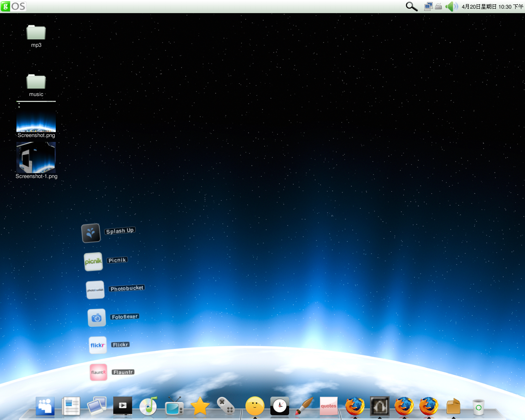Click the TV set icon in dock
Screen dimensions: 525x420
pyautogui.click(x=174, y=406)
